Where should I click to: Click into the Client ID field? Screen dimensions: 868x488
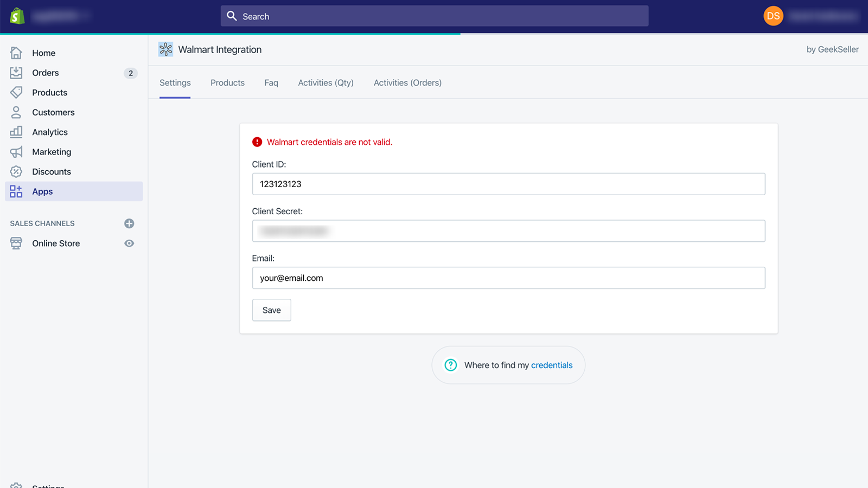tap(508, 184)
